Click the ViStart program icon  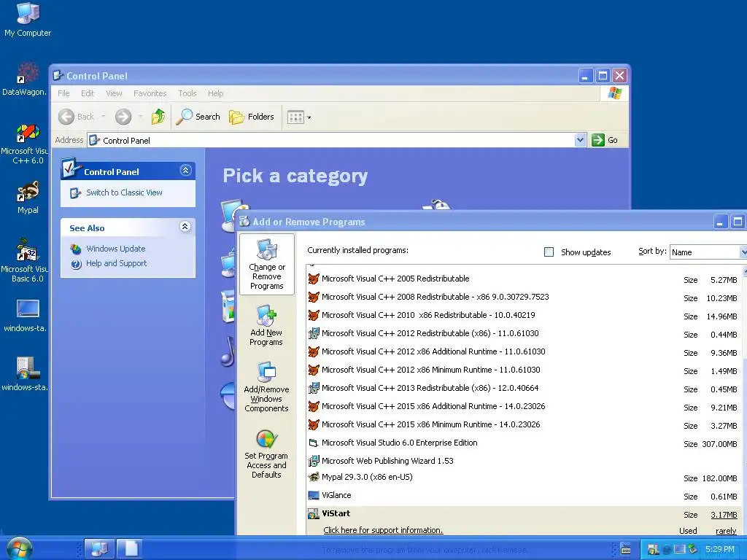[314, 514]
